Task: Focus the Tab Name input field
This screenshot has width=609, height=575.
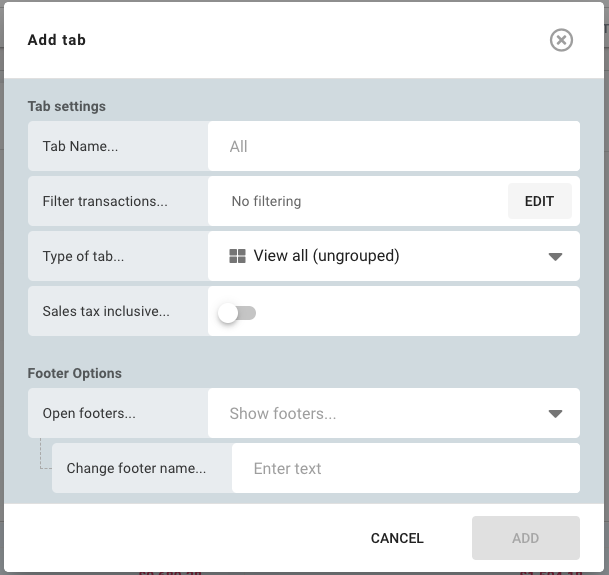Action: point(393,147)
